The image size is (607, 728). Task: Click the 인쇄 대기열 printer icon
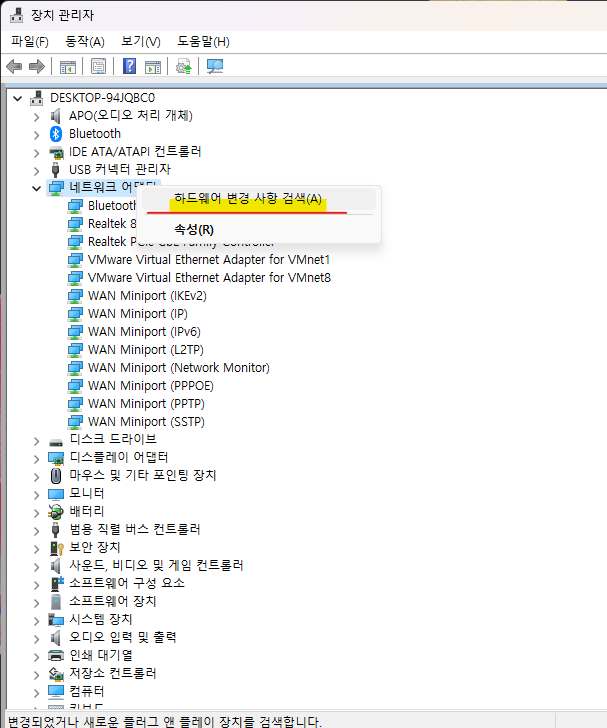coord(56,656)
